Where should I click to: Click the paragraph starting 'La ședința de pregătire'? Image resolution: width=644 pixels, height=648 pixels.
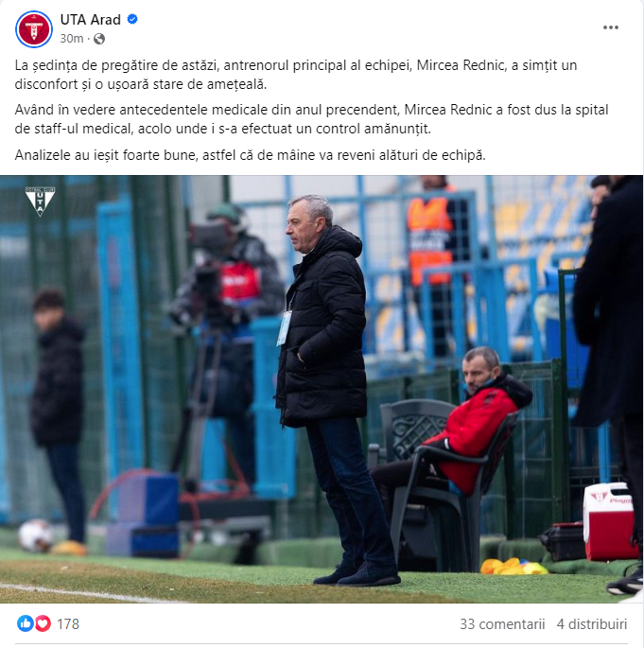296,75
